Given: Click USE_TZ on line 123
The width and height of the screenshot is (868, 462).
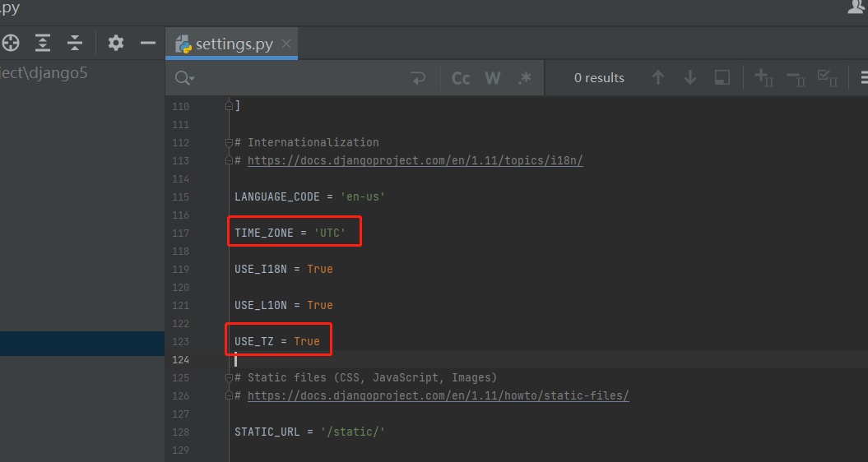Looking at the screenshot, I should (254, 341).
